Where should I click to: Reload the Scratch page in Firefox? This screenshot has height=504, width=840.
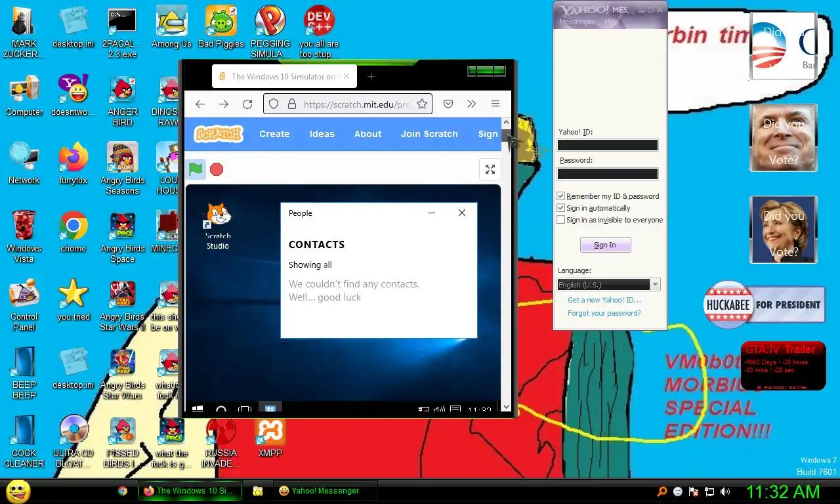click(247, 104)
